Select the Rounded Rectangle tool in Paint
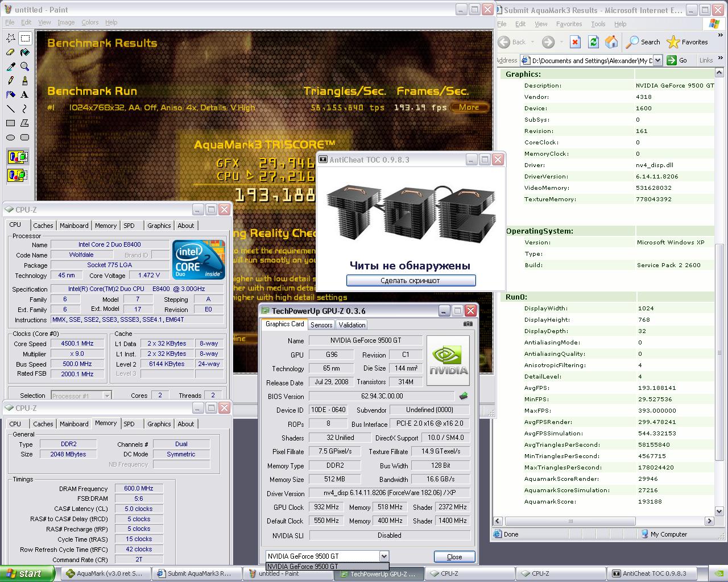The height and width of the screenshot is (582, 728). click(25, 137)
